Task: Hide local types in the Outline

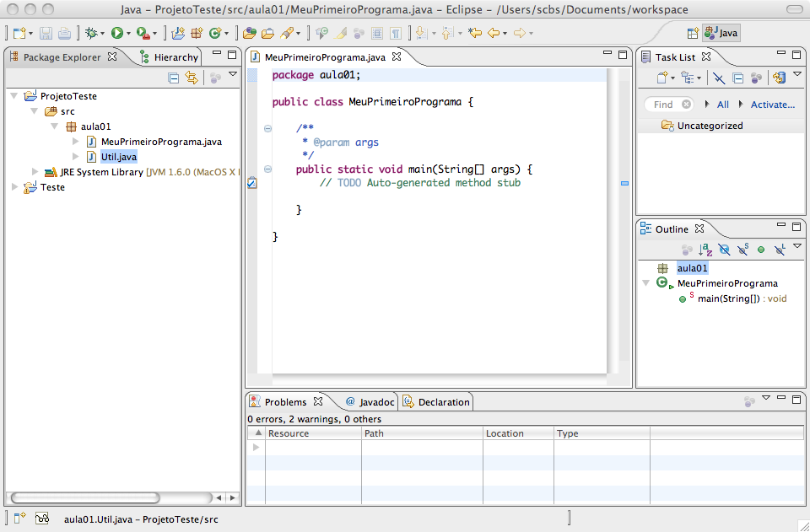Action: (780, 249)
